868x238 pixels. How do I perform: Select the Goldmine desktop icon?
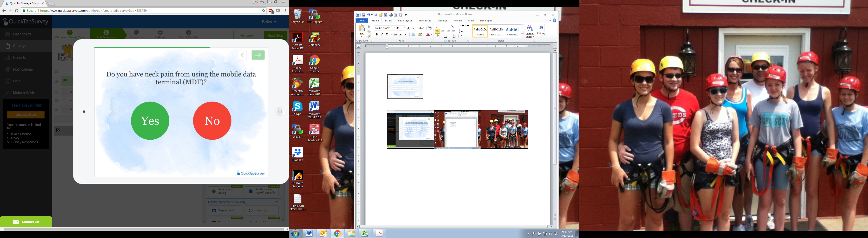[x=314, y=39]
